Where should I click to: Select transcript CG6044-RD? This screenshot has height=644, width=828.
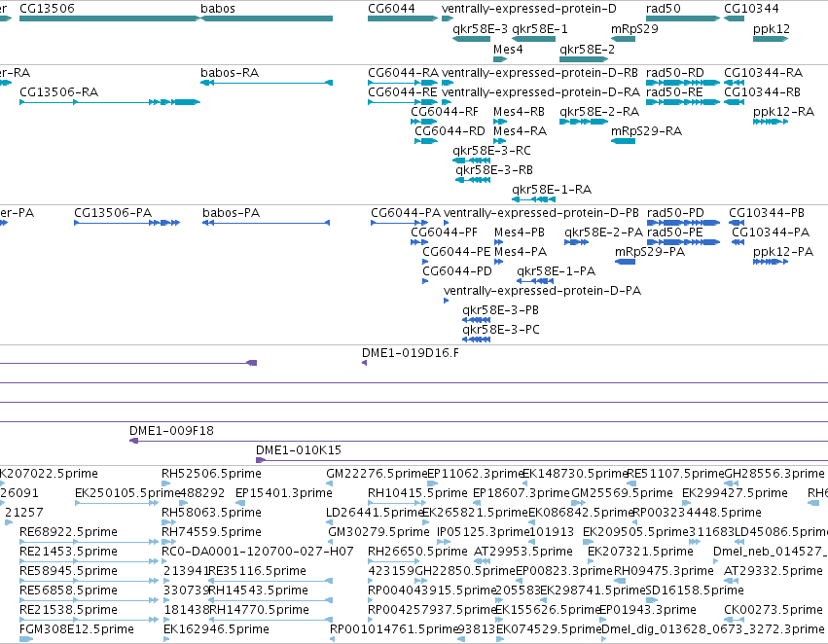(426, 141)
